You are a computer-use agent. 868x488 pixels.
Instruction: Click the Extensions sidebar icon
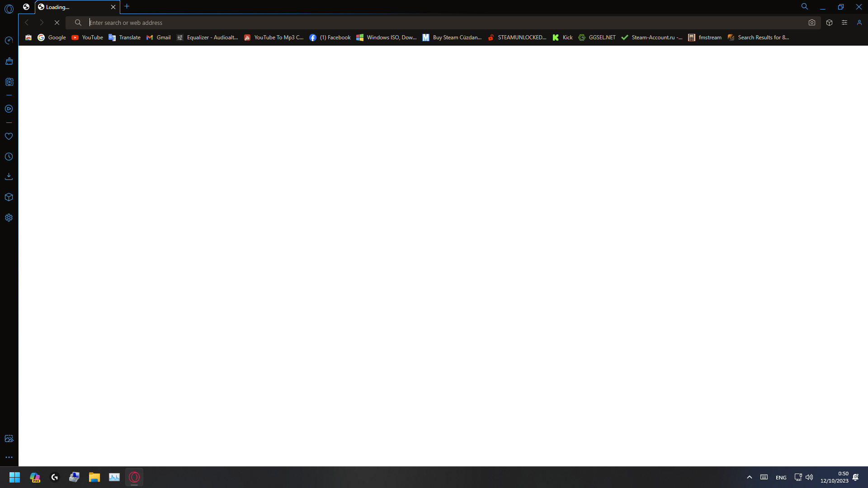(9, 197)
